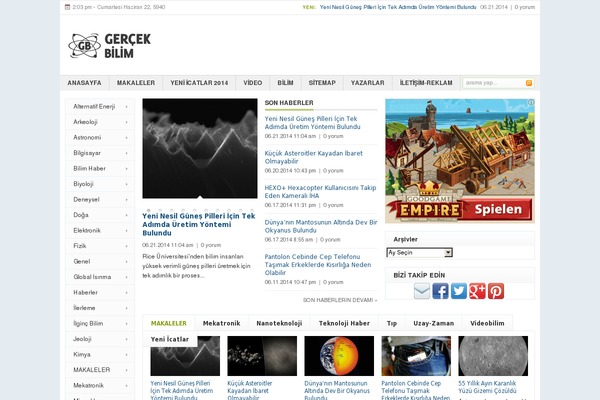
Task: Open the Global Isınma category
Action: 92,277
